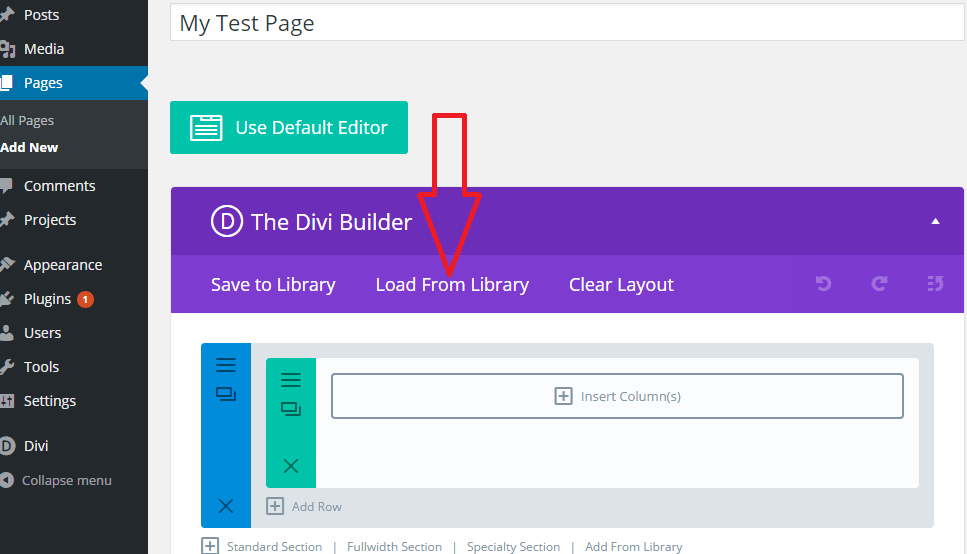Open green row settings hamburger icon
The height and width of the screenshot is (554, 967).
pos(291,380)
